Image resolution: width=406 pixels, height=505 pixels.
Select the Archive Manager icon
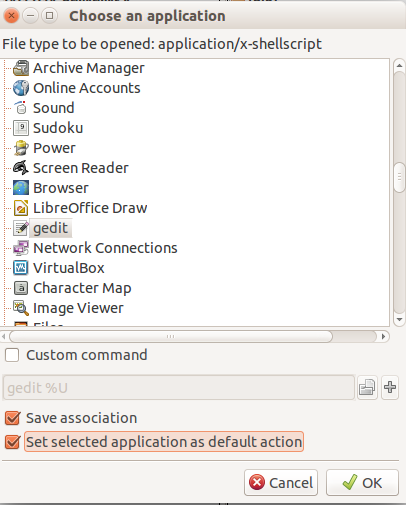click(21, 68)
